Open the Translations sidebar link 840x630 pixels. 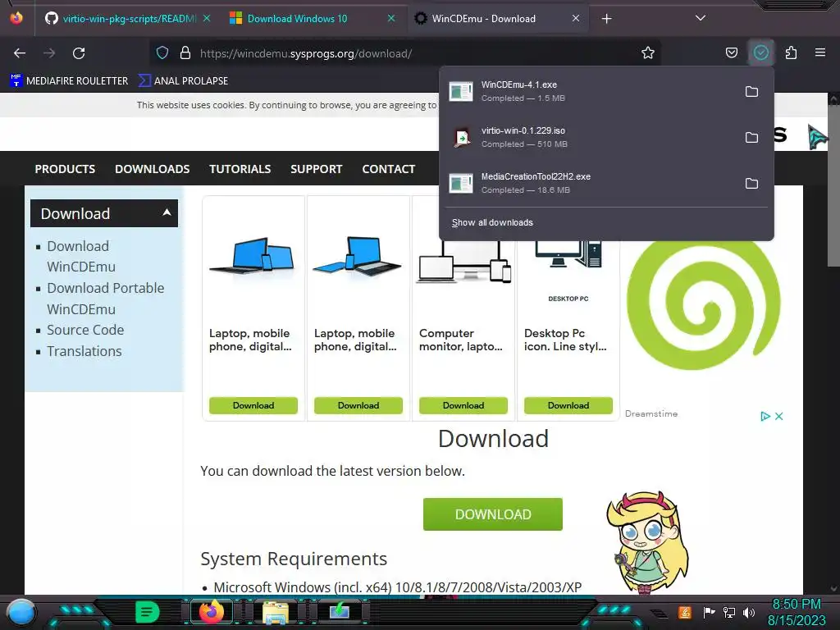(x=84, y=351)
